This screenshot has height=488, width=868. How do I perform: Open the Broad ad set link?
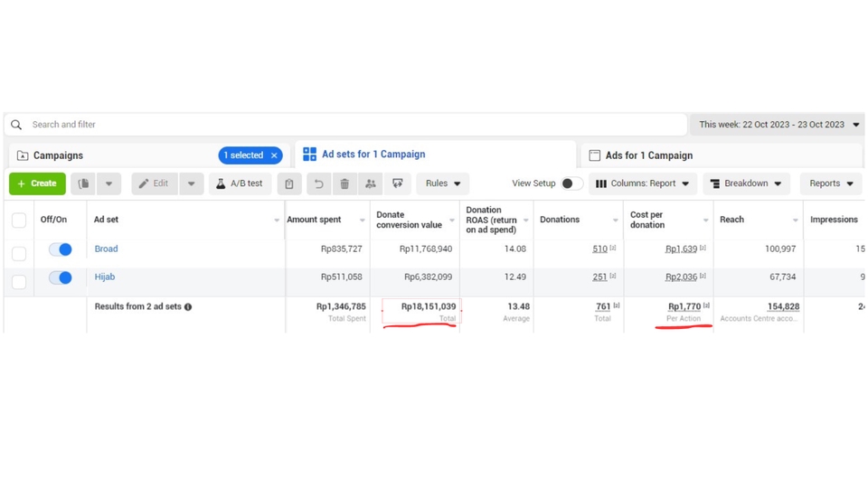106,249
